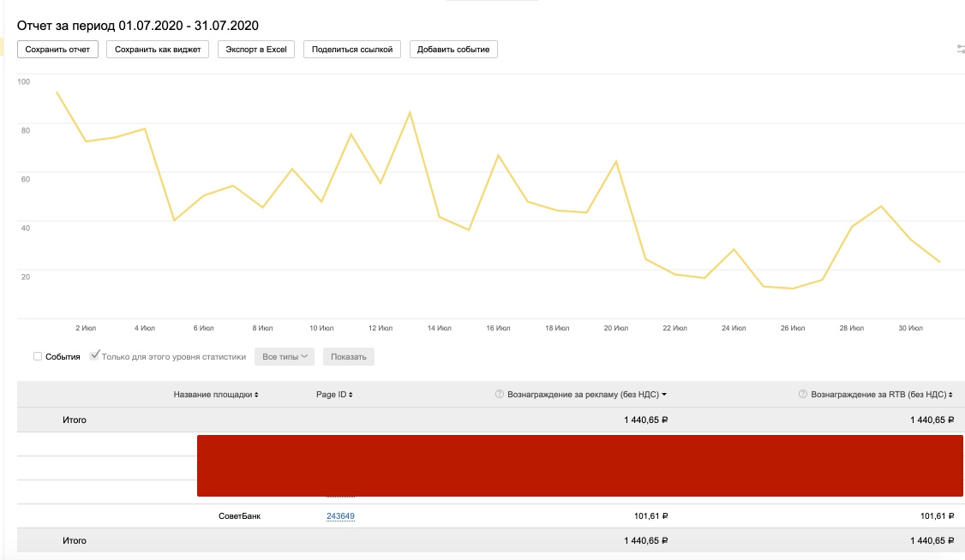Export the report with Экспорт в Excel
This screenshot has width=965, height=560.
pos(256,49)
